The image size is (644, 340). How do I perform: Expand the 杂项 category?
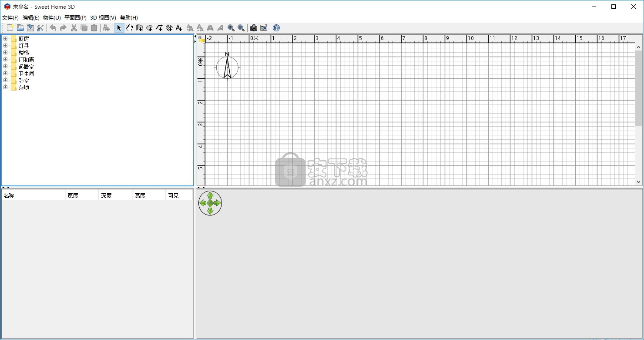[6, 88]
